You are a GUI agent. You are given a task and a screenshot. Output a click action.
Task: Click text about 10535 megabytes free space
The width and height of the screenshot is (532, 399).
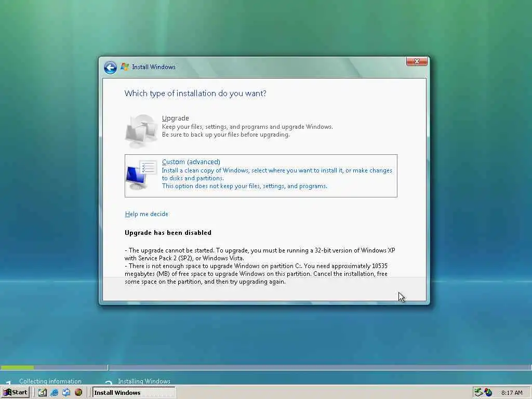pyautogui.click(x=256, y=274)
